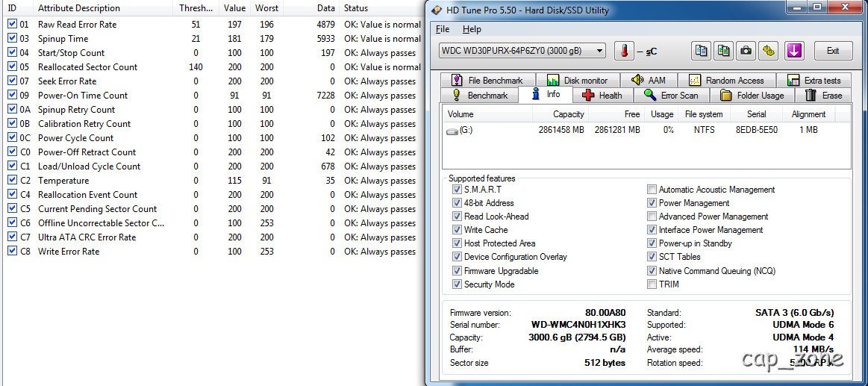The width and height of the screenshot is (868, 386).
Task: Toggle the Security Mode checkbox
Action: coord(457,284)
